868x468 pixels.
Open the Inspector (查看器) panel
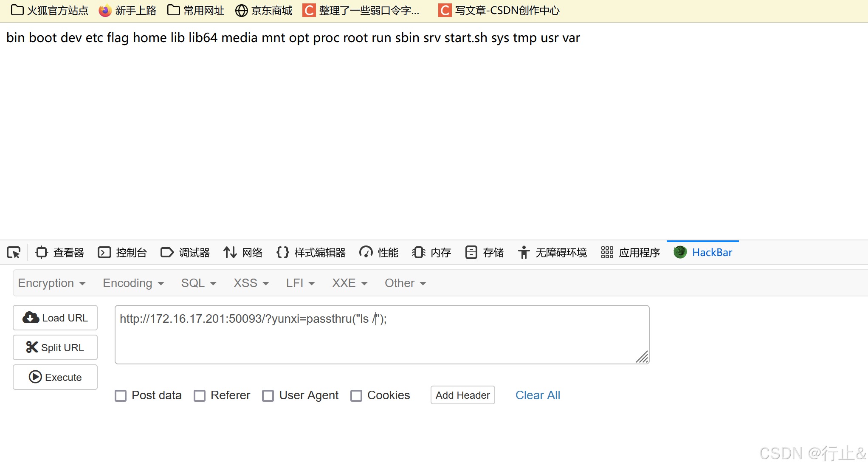[x=60, y=253]
